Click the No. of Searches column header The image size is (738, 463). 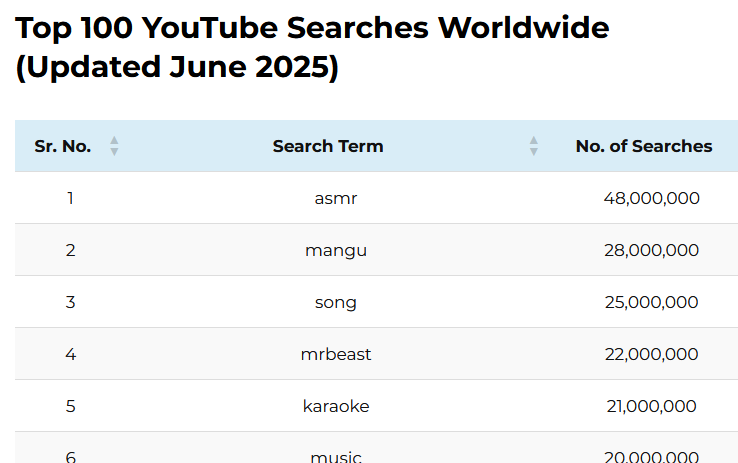point(644,146)
